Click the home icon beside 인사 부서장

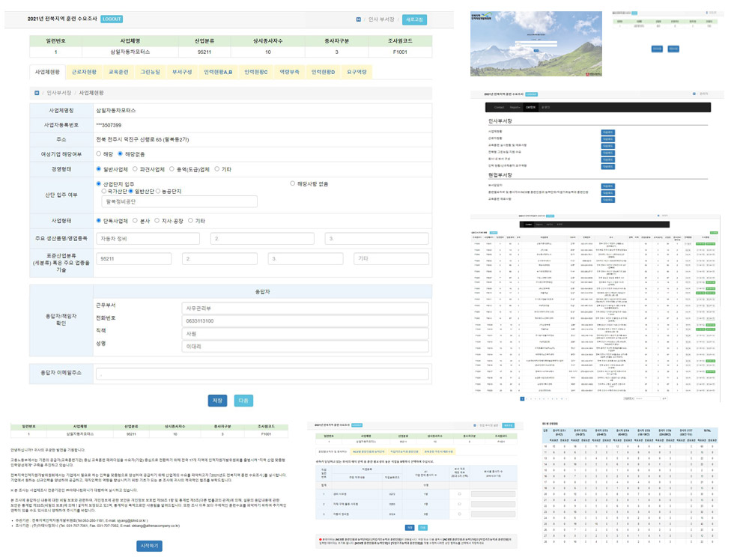357,20
